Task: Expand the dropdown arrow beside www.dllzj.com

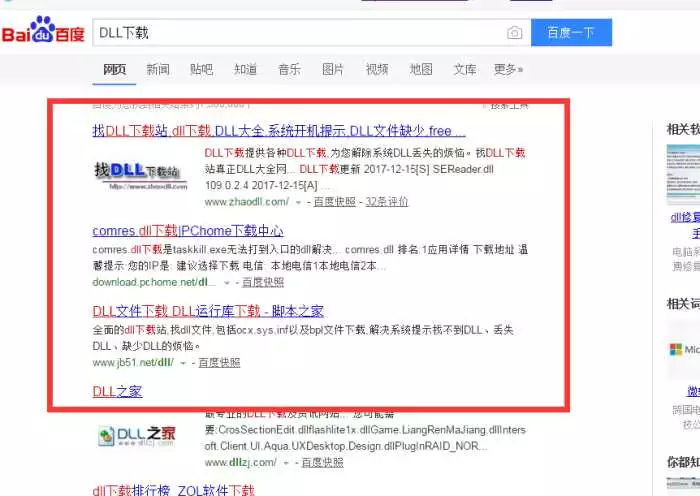Action: (x=286, y=463)
